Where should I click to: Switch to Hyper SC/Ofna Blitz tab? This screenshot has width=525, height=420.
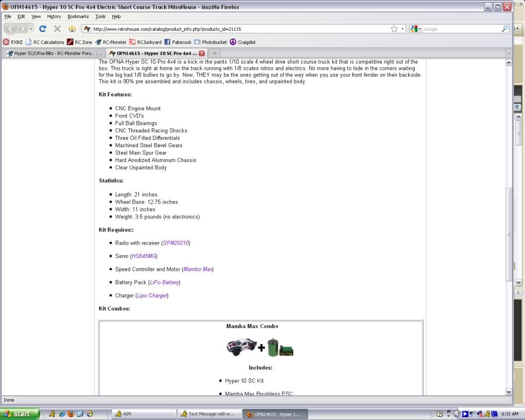pyautogui.click(x=51, y=53)
